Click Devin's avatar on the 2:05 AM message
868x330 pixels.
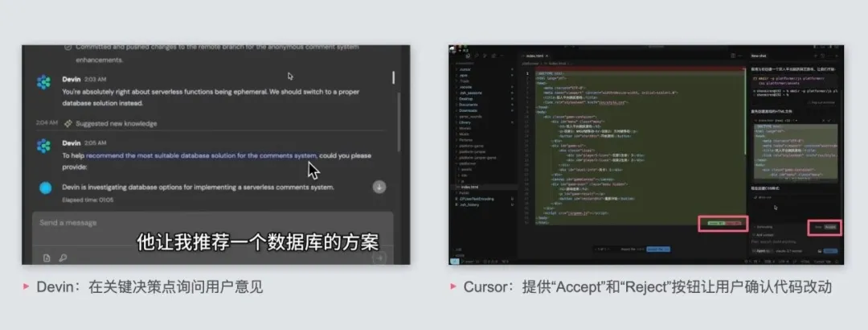point(43,146)
